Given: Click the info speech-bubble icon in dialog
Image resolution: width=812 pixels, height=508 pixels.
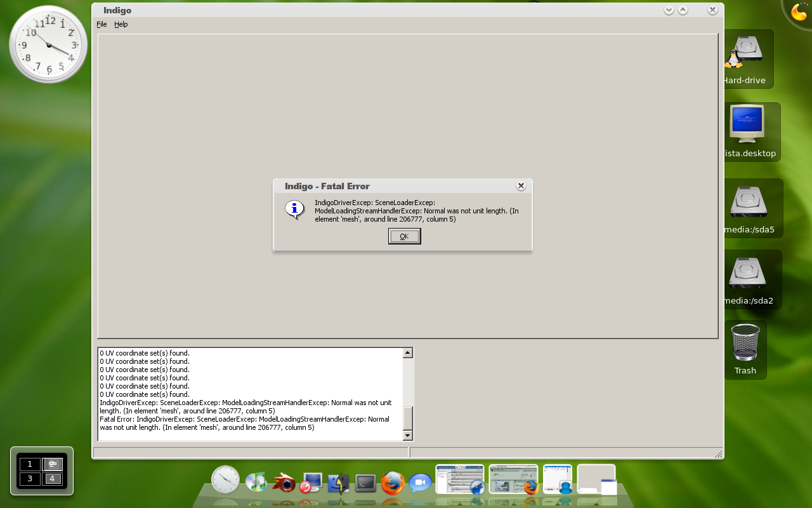Looking at the screenshot, I should pyautogui.click(x=295, y=210).
